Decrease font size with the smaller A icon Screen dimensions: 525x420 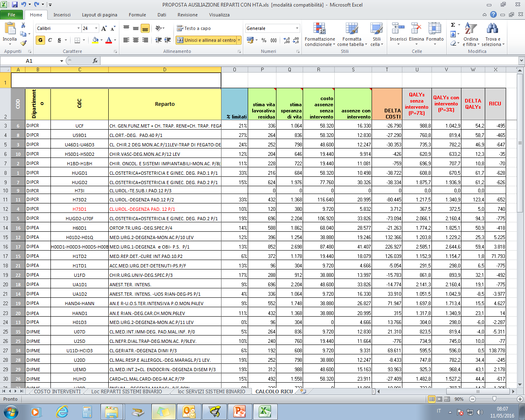click(x=113, y=28)
